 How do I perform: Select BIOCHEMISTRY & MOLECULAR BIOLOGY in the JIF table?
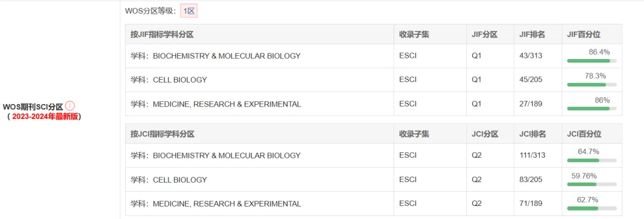point(227,56)
